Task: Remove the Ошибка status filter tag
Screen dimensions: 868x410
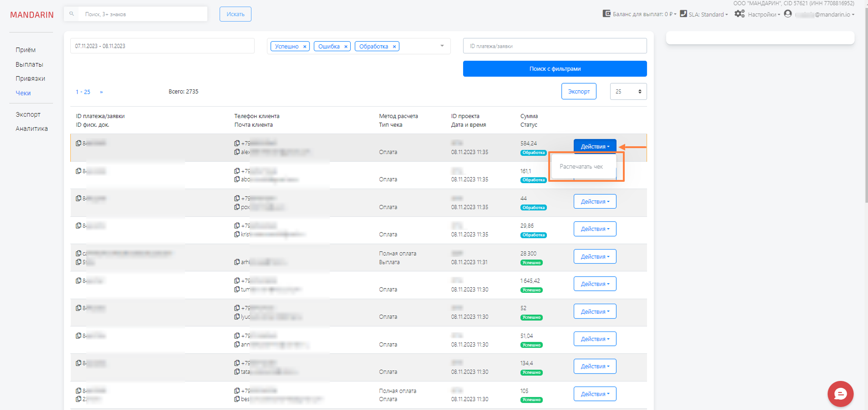Action: coord(346,46)
